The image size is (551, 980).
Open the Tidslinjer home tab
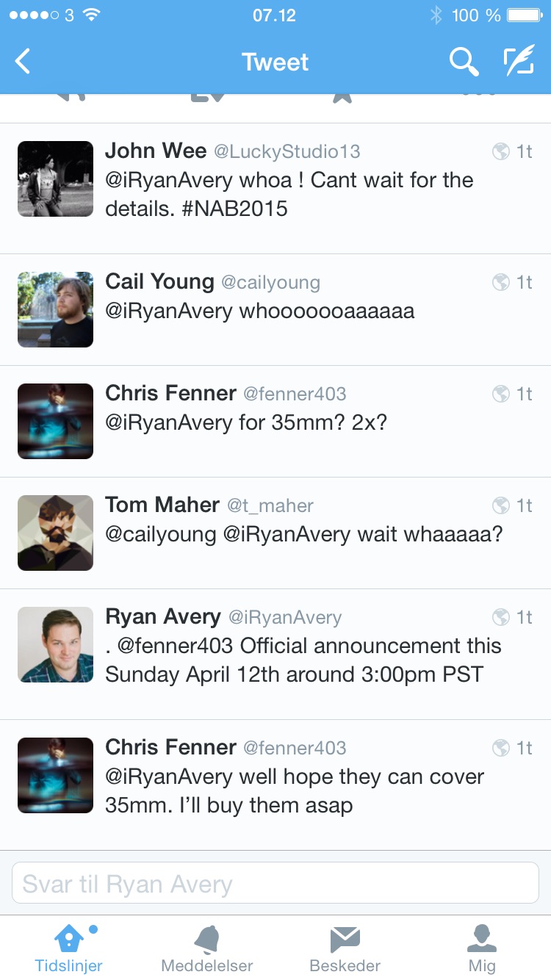(x=69, y=949)
